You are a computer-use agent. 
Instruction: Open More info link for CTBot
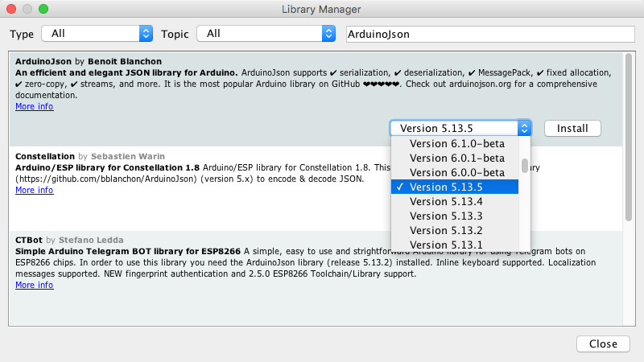35,285
